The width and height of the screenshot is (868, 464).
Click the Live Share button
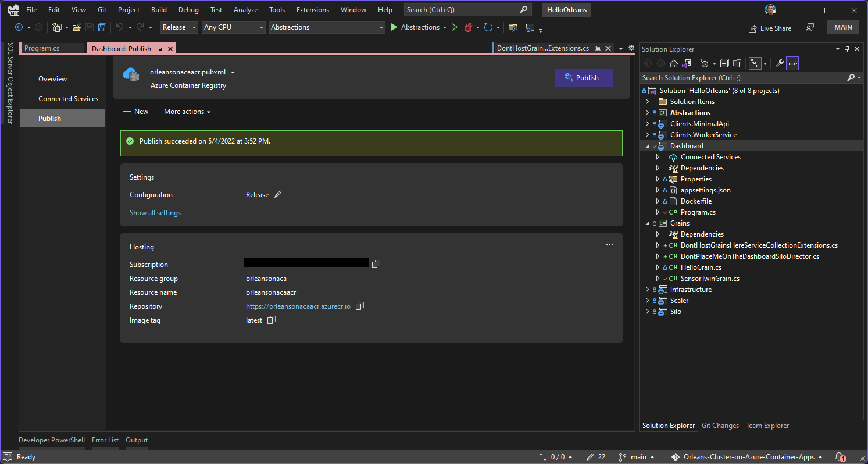tap(770, 28)
